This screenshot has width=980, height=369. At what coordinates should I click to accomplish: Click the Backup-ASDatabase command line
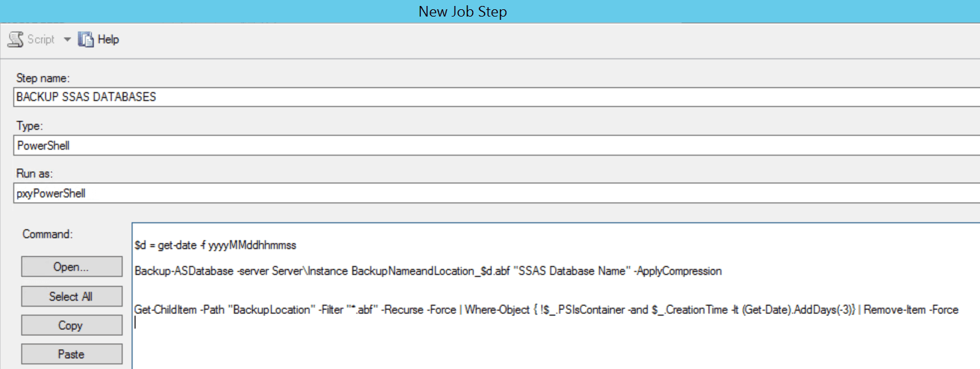(x=428, y=271)
